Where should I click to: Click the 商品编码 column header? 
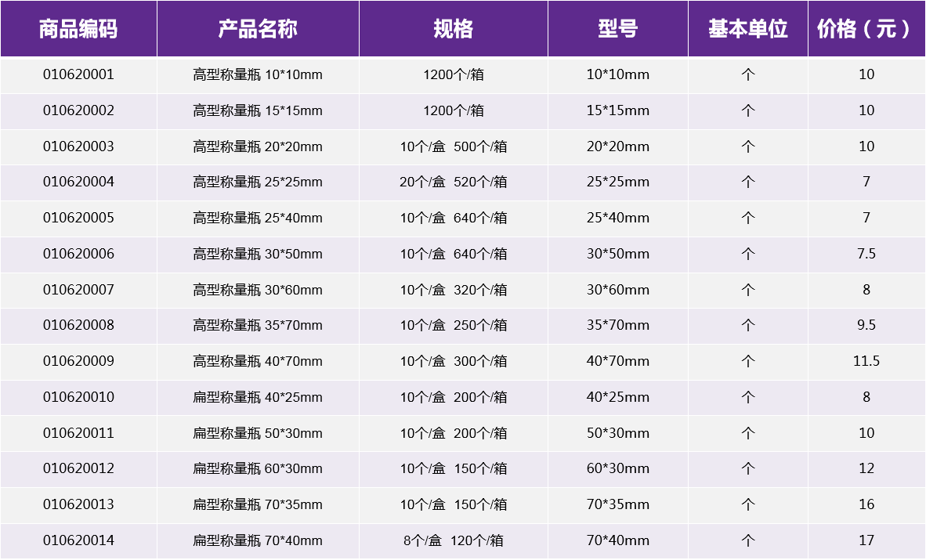(78, 28)
